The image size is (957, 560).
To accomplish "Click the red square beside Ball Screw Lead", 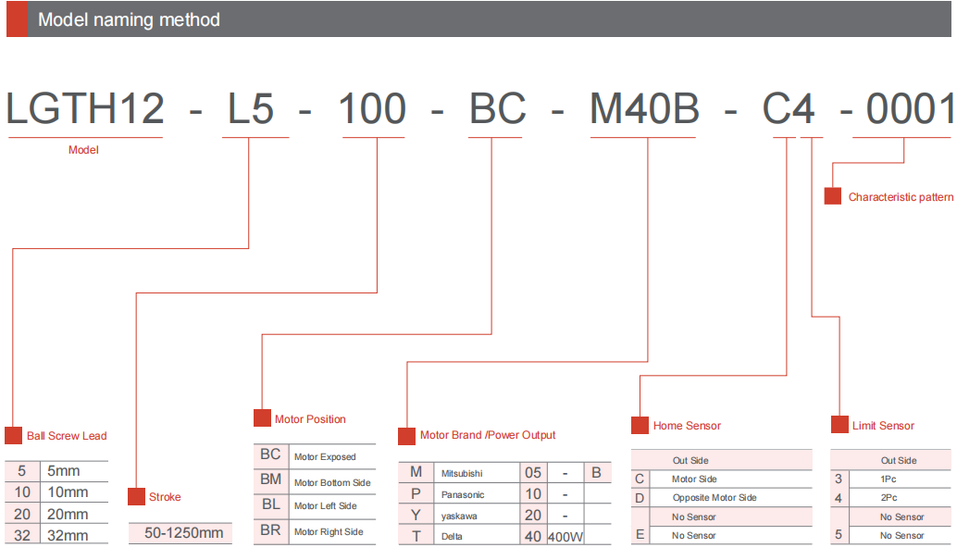I will tap(13, 436).
